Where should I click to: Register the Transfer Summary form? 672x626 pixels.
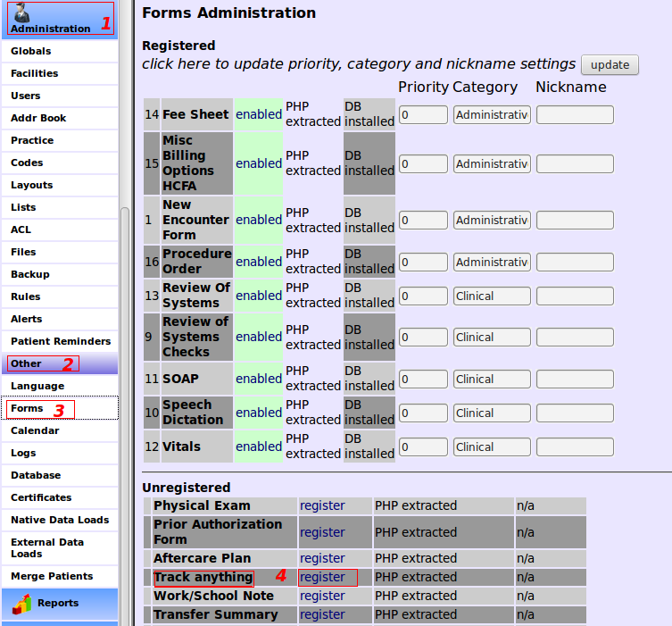tap(322, 614)
